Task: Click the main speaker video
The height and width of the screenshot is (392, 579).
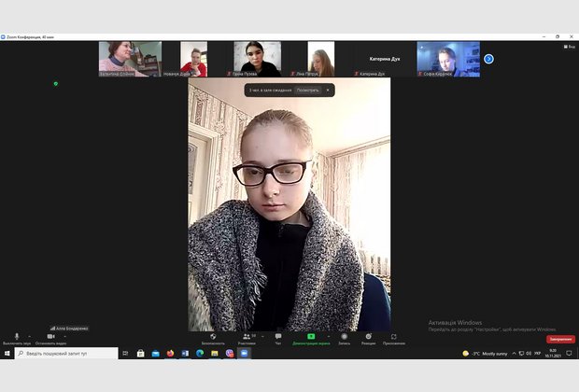Action: coord(289,204)
